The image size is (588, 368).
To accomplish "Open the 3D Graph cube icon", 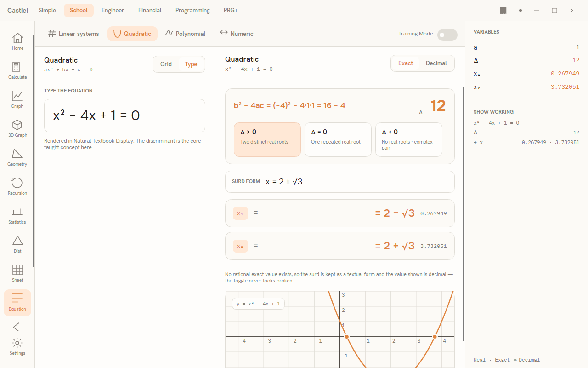I will click(17, 128).
